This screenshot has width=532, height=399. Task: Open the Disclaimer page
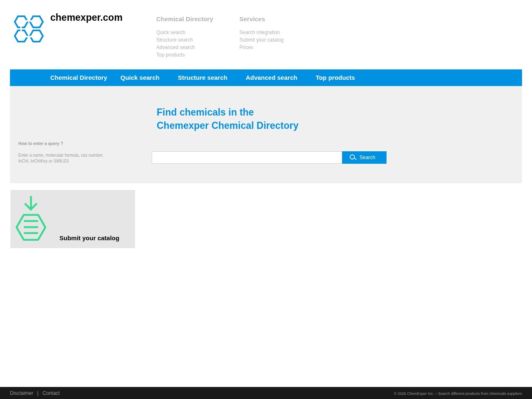point(22,393)
